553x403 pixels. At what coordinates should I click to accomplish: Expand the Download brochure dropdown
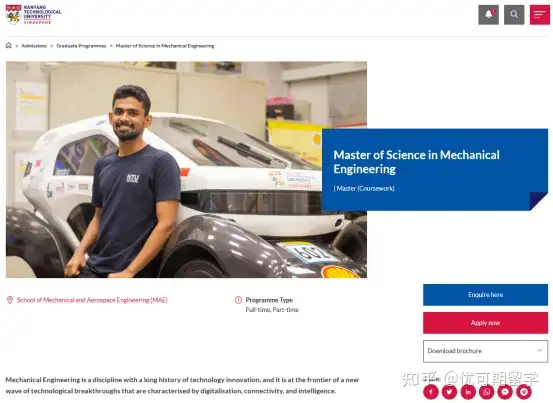(x=485, y=351)
